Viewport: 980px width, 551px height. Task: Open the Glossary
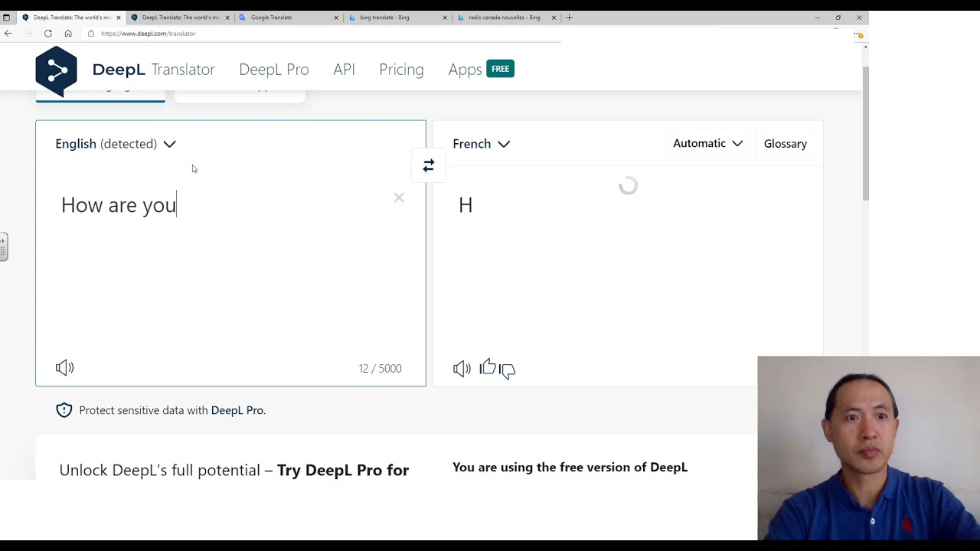[786, 144]
